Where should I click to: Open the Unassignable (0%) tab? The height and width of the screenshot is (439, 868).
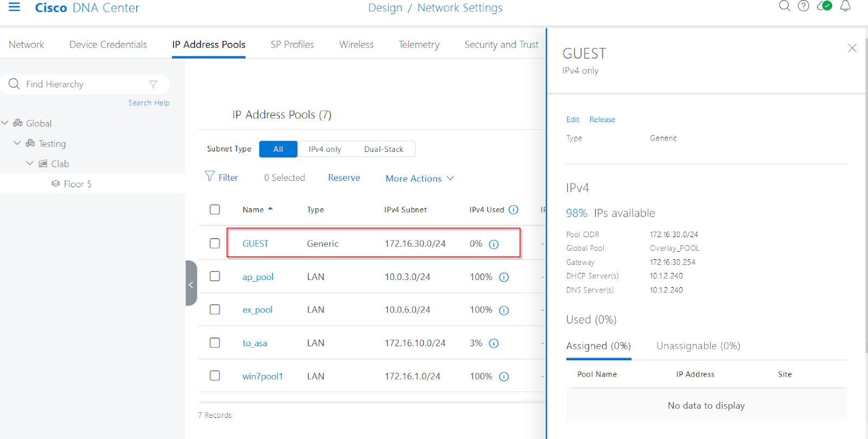pyautogui.click(x=698, y=346)
